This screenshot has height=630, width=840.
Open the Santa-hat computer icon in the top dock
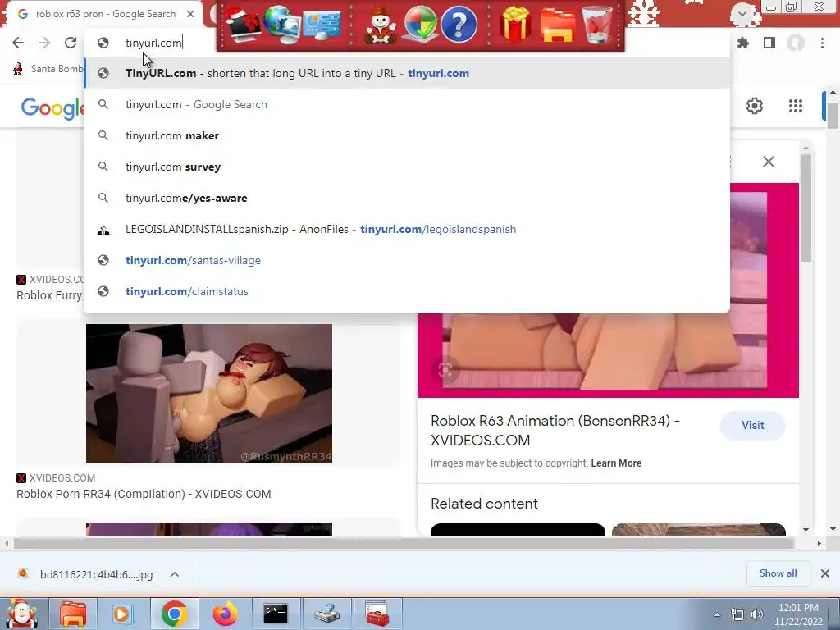(243, 25)
